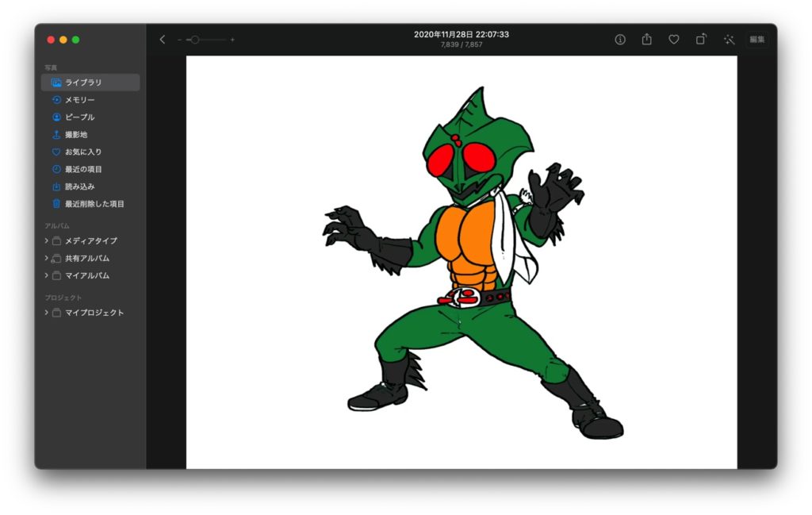812x515 pixels.
Task: View 最近の項目 recent items
Action: coord(90,169)
